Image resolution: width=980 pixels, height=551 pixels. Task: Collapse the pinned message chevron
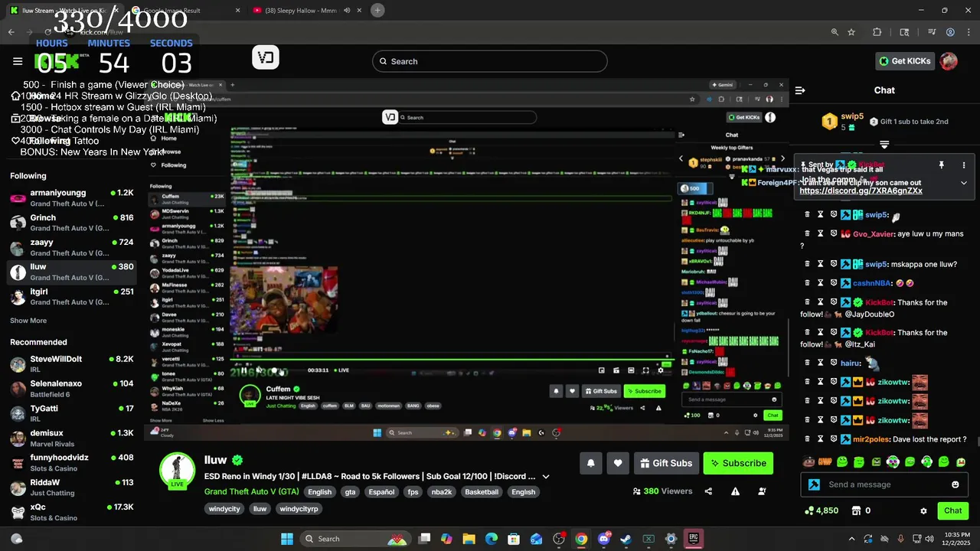pos(964,183)
